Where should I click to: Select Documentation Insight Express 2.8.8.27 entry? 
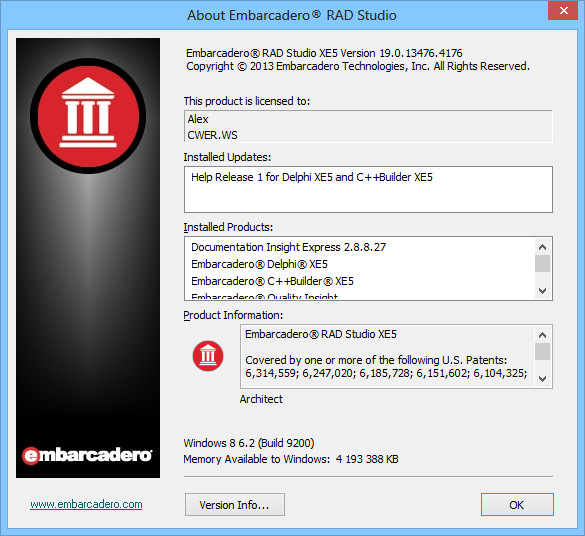click(x=288, y=247)
